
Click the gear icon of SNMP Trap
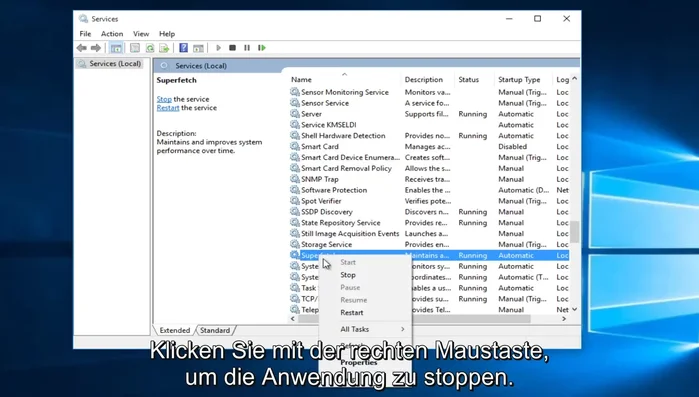tap(295, 179)
